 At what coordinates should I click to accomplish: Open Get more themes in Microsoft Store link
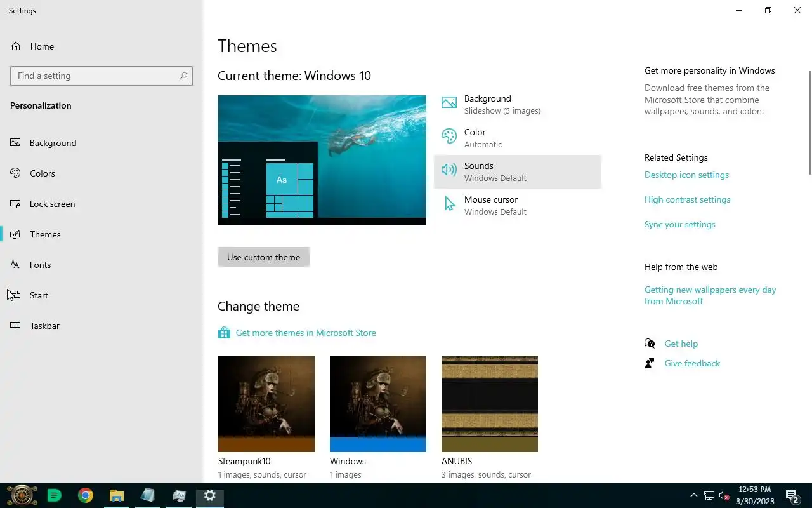coord(306,333)
